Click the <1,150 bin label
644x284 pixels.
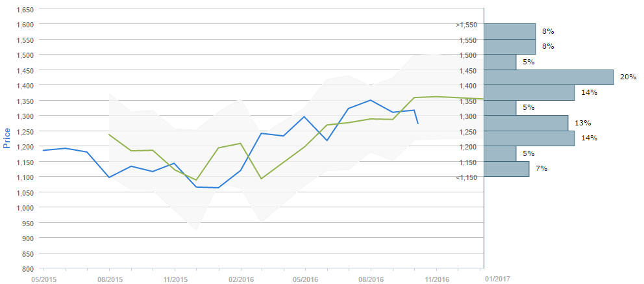click(x=467, y=177)
